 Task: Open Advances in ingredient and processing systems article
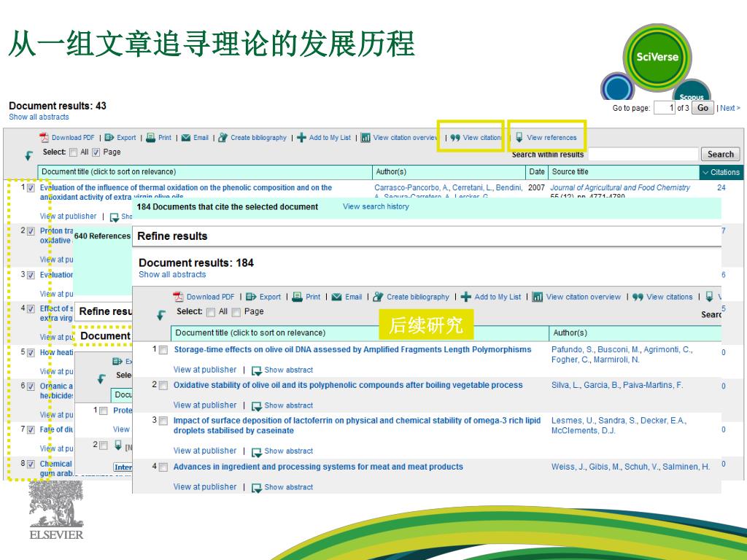point(318,467)
